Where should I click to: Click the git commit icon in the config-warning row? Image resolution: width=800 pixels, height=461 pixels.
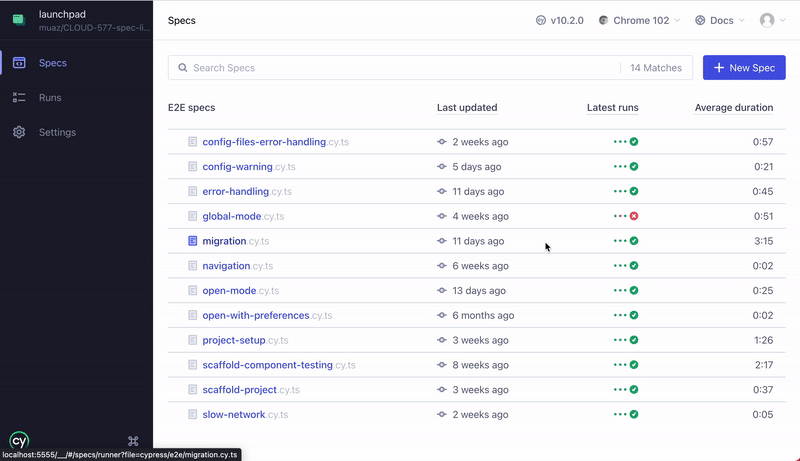pyautogui.click(x=442, y=167)
